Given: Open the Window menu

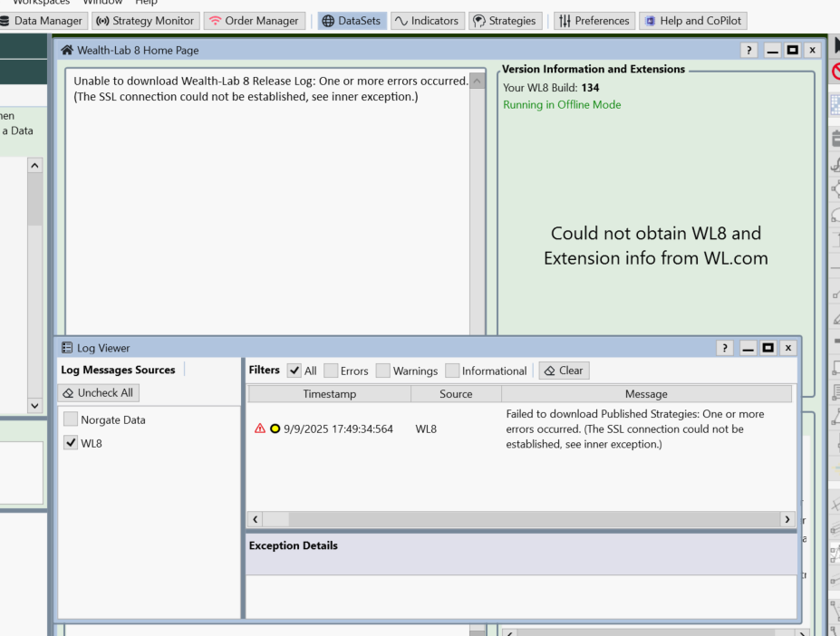Looking at the screenshot, I should (x=101, y=3).
